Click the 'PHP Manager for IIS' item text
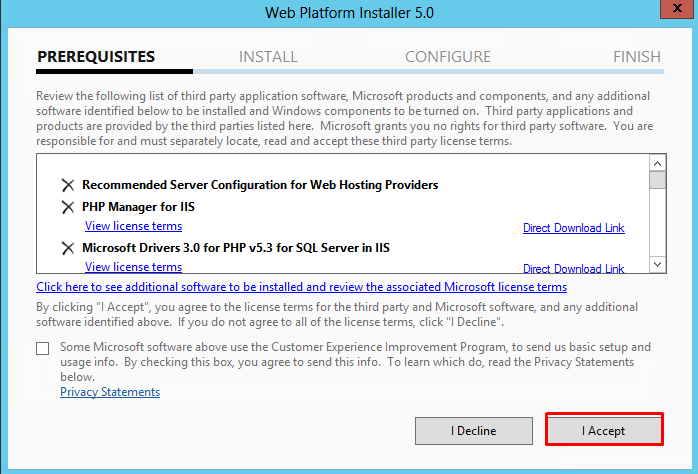This screenshot has height=474, width=698. pos(138,207)
